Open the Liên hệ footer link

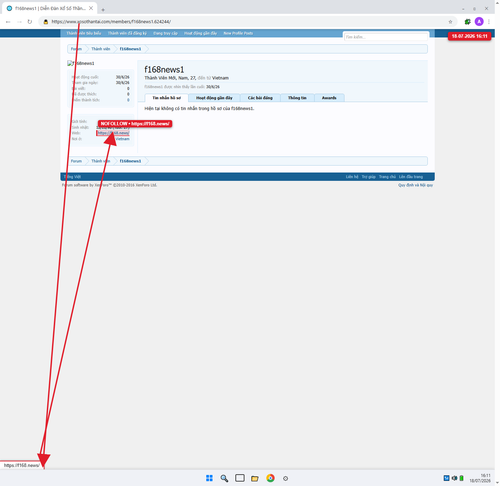(x=352, y=177)
